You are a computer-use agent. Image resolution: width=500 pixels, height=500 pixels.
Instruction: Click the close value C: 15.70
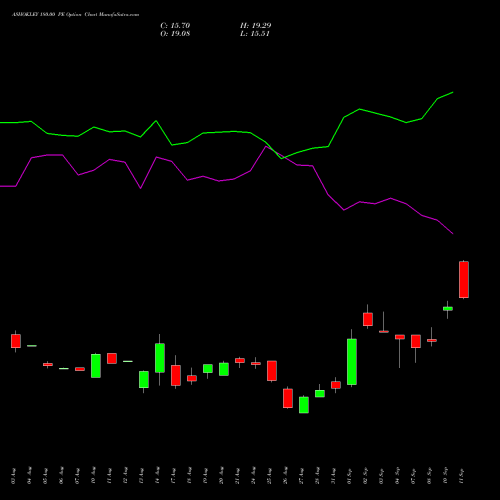coord(175,26)
